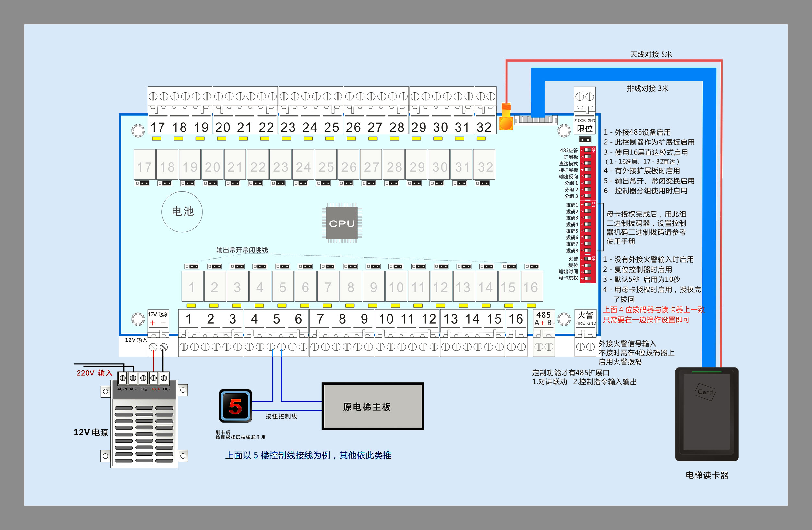Click the Card logo on the reader

[705, 392]
